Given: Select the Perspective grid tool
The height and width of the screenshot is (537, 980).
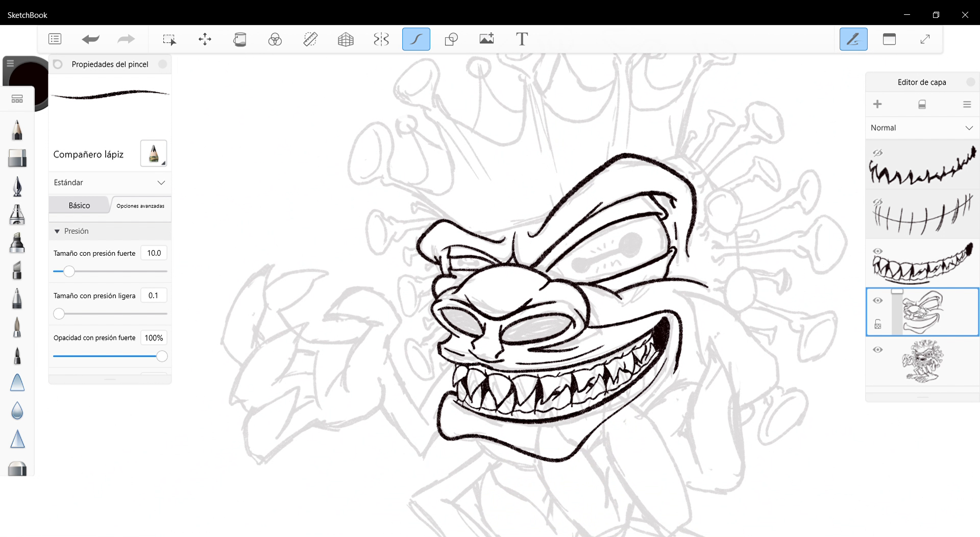Looking at the screenshot, I should [346, 39].
